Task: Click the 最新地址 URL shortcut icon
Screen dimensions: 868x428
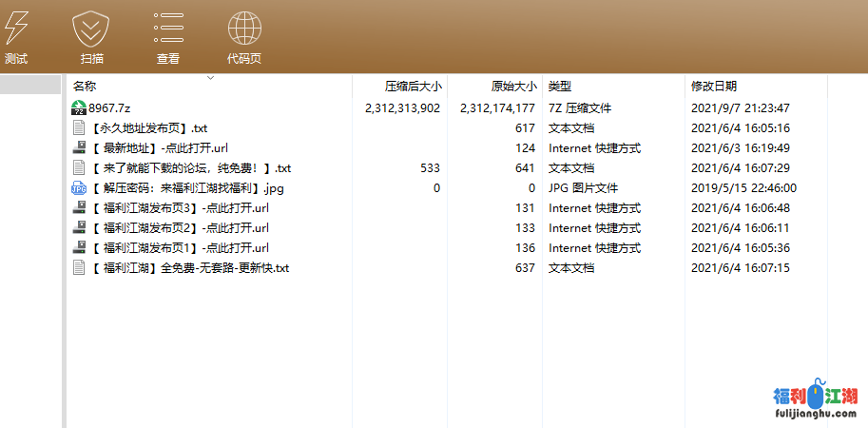Action: [x=79, y=148]
